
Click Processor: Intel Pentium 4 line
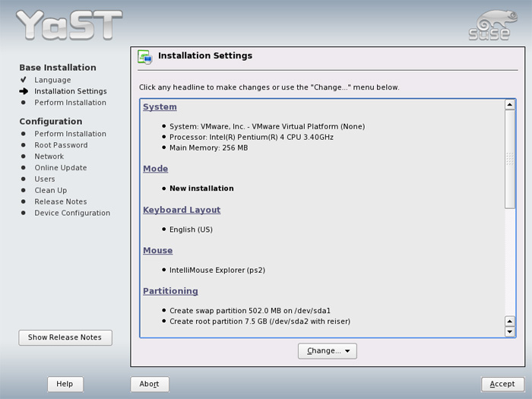pos(252,137)
